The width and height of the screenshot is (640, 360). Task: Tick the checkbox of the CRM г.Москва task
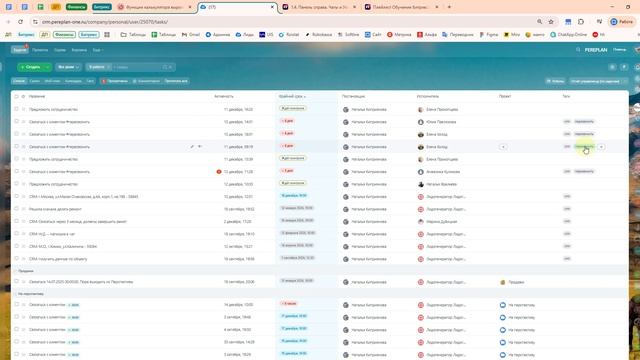(16, 196)
